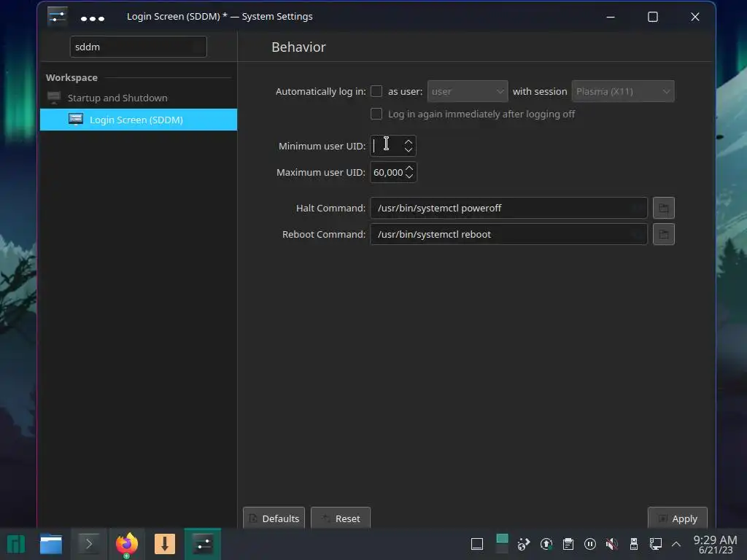
Task: Open the 'with session' Plasma (X11) dropdown
Action: [623, 91]
